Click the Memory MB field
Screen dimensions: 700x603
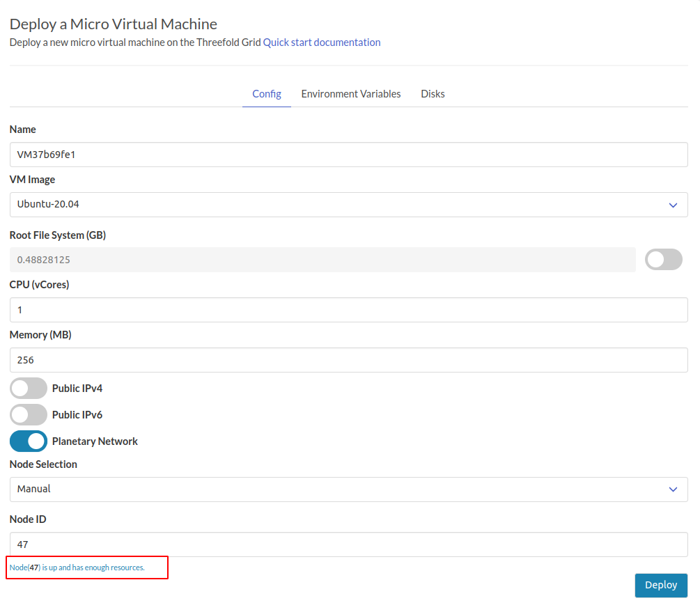(x=348, y=359)
